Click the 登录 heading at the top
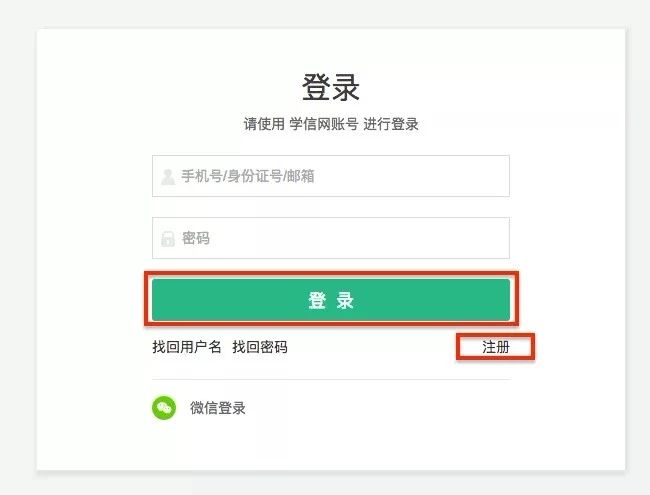The width and height of the screenshot is (650, 495). tap(331, 87)
